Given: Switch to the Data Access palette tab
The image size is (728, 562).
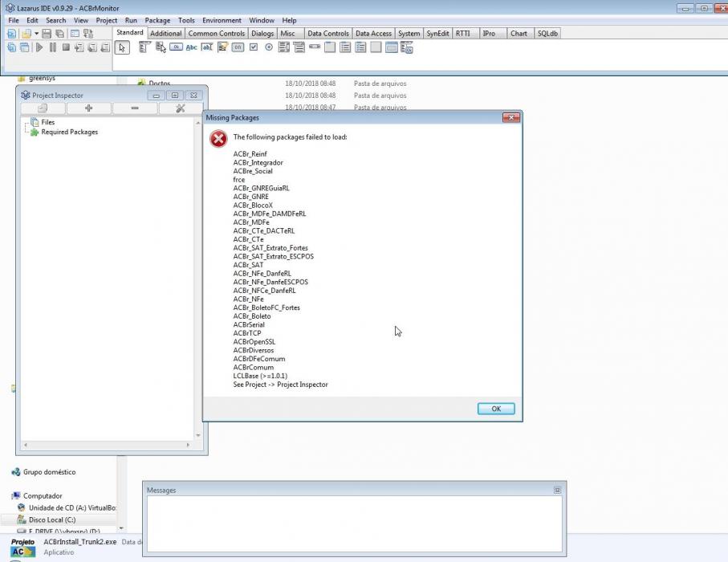Looking at the screenshot, I should (374, 34).
